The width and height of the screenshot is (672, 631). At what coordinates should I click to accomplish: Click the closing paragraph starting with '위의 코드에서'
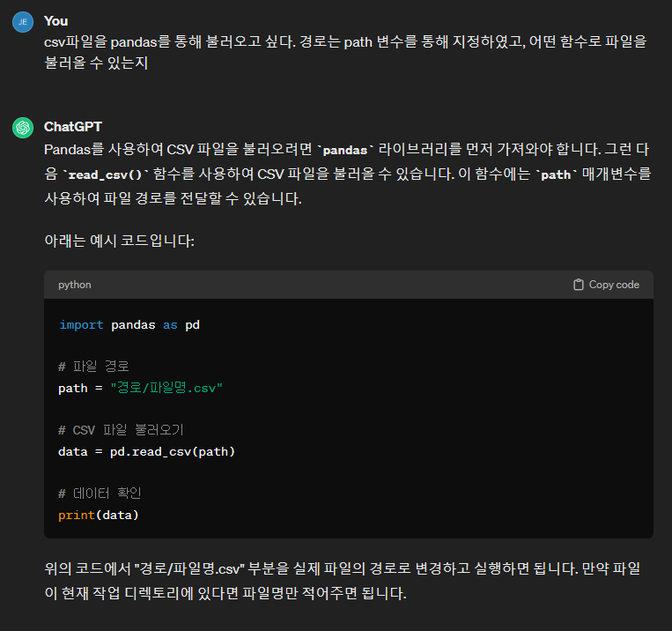[343, 581]
